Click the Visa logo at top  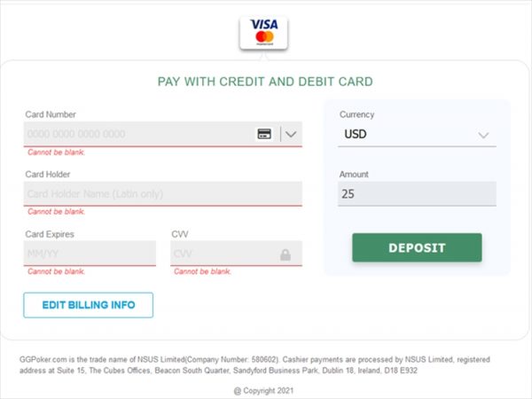tap(264, 24)
